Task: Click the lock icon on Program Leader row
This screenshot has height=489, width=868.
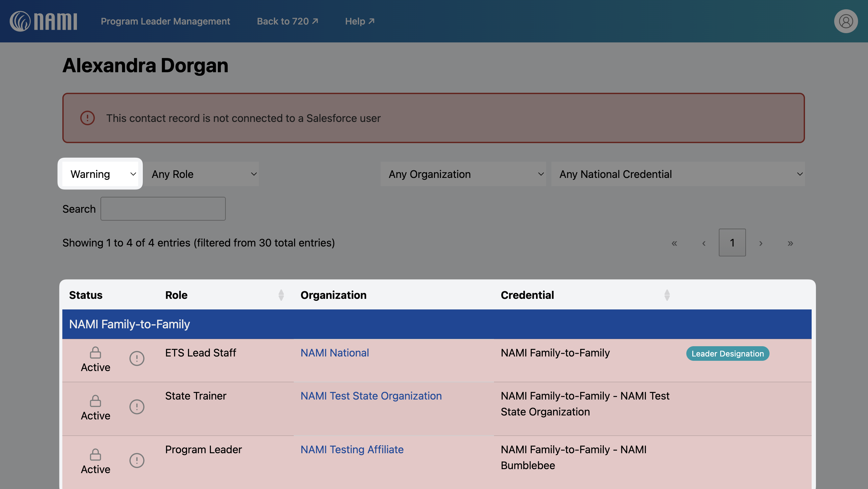Action: tap(95, 454)
